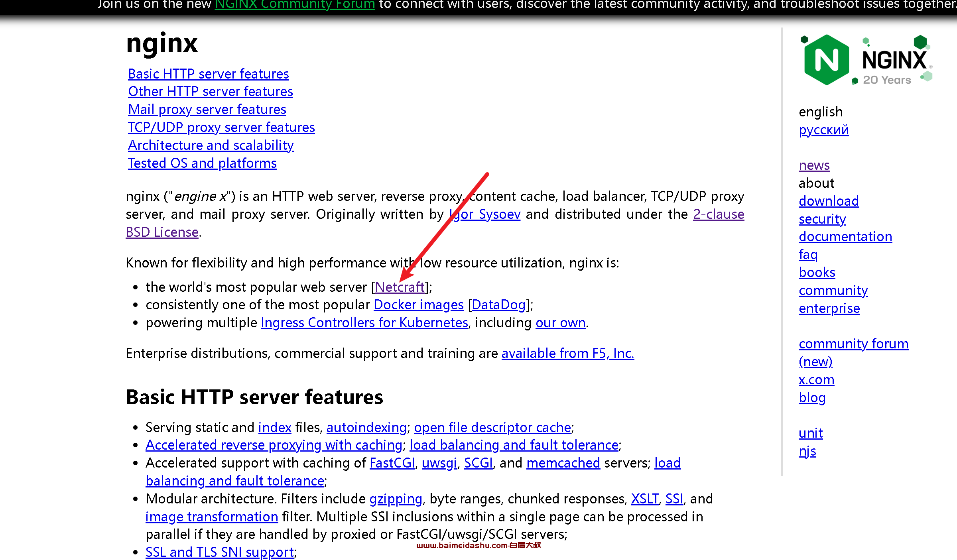957x560 pixels.
Task: Open Ingress Controllers for Kubernetes link
Action: point(364,323)
